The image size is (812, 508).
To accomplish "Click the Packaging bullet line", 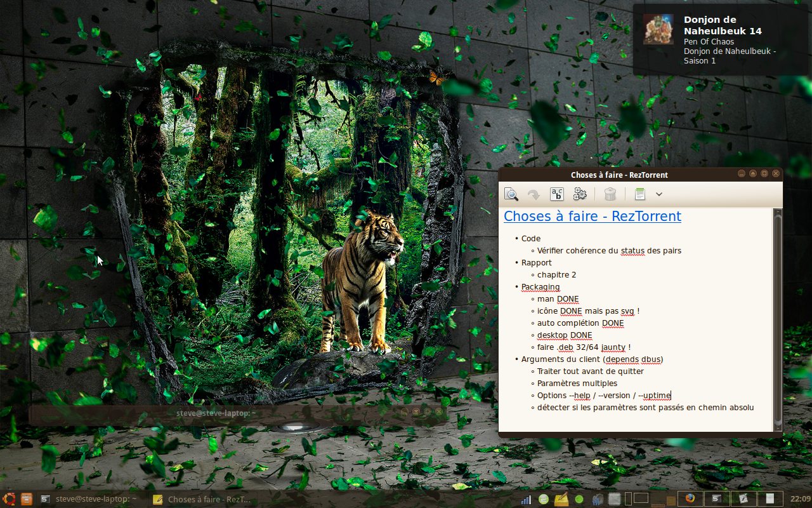I will click(540, 287).
